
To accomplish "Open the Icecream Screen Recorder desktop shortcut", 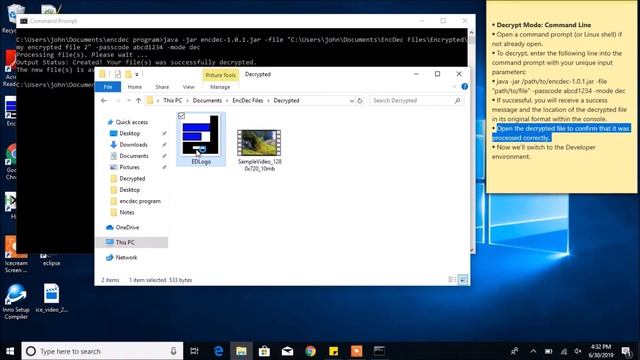I will coord(16,255).
